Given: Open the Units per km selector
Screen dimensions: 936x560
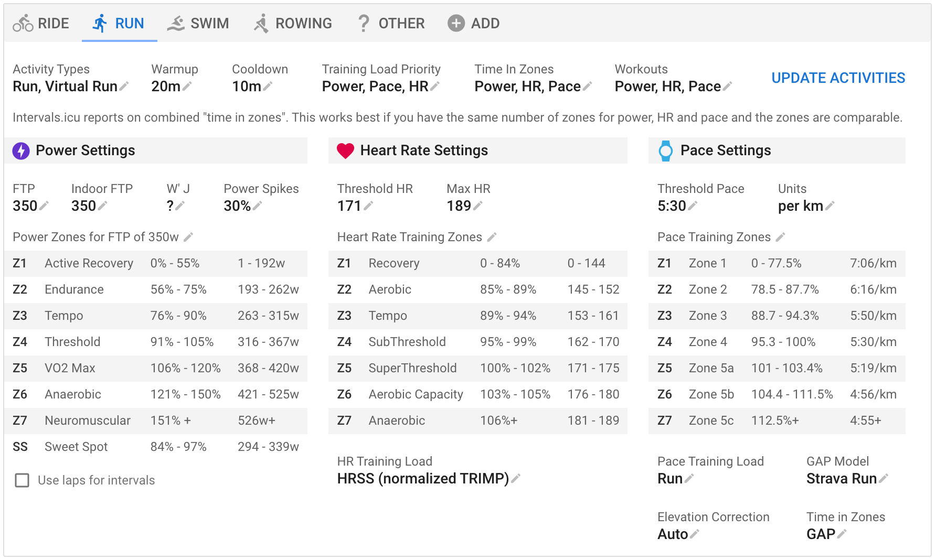Looking at the screenshot, I should [829, 206].
